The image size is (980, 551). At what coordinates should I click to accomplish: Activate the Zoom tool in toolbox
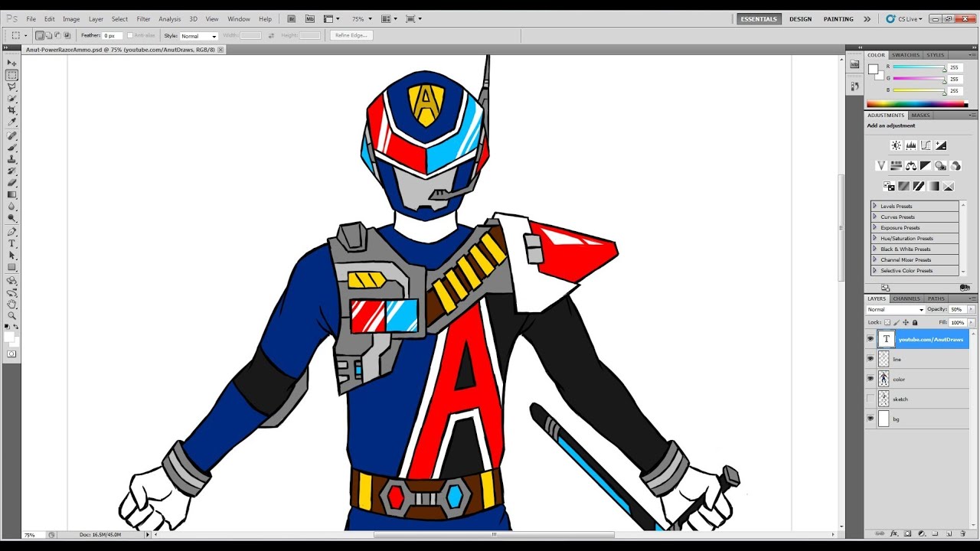(11, 315)
